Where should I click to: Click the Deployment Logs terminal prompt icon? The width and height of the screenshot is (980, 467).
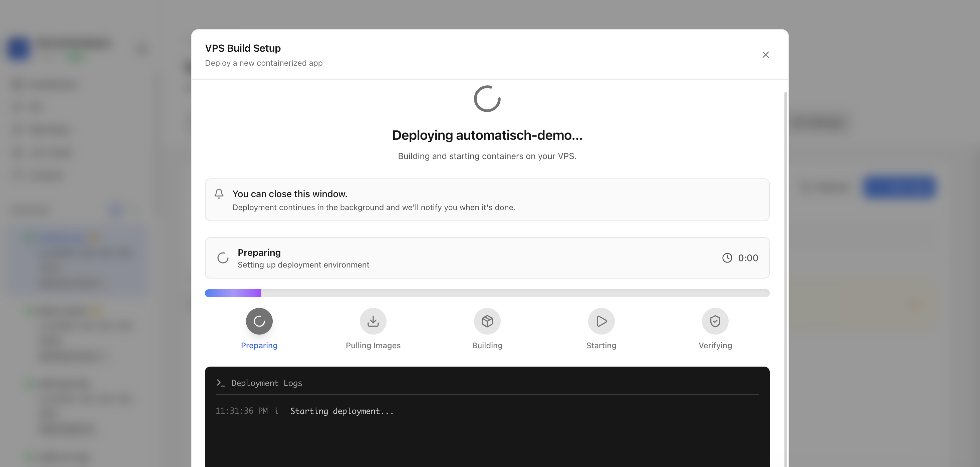[221, 383]
